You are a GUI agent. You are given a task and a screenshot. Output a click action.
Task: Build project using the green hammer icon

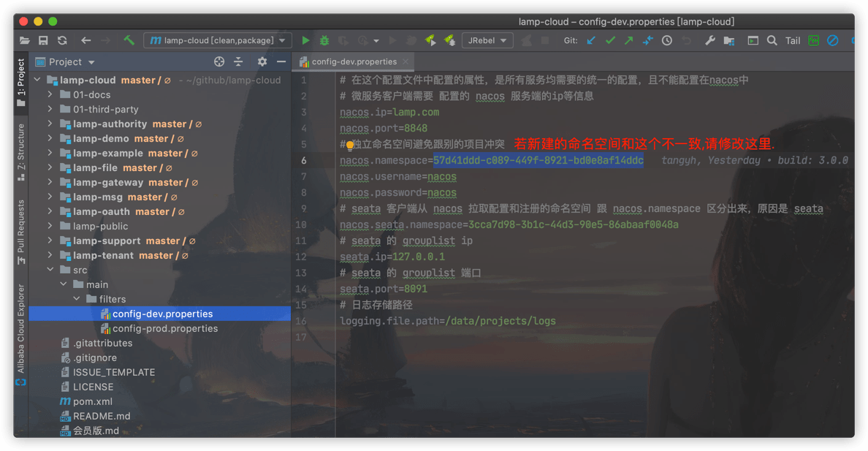[129, 41]
